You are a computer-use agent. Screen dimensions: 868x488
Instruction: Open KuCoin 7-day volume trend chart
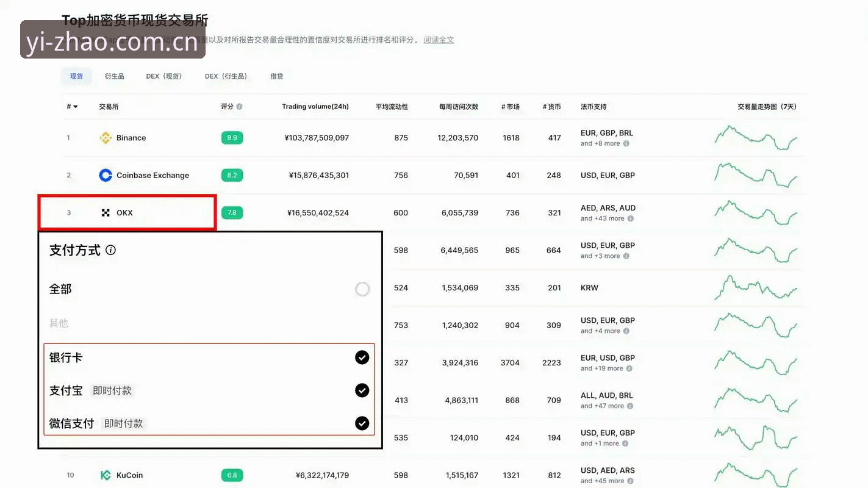coord(756,475)
